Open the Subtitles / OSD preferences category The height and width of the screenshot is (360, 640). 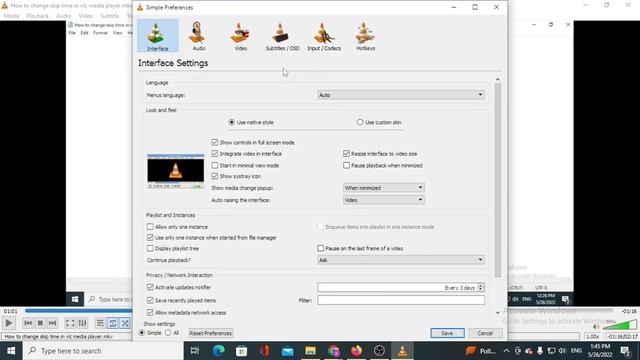click(282, 36)
